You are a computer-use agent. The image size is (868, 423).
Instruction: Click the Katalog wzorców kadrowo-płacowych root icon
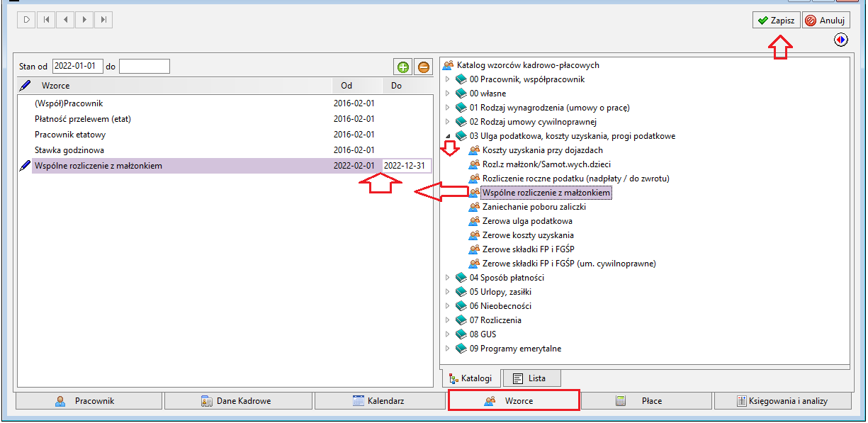(448, 65)
